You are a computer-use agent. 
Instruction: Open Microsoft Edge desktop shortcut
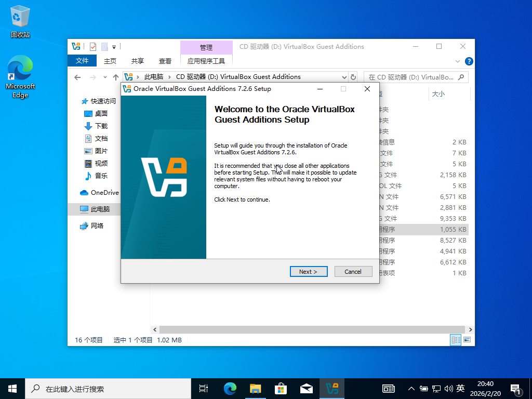coord(20,77)
